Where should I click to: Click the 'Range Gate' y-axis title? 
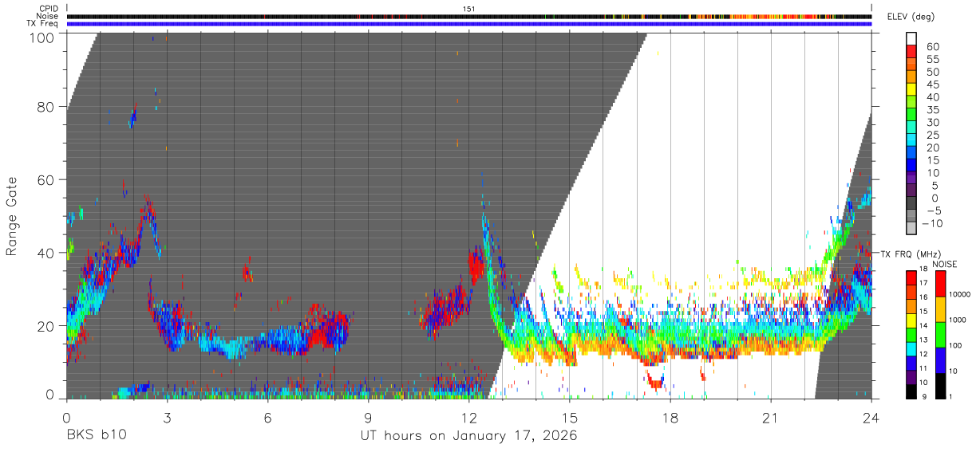coord(12,216)
